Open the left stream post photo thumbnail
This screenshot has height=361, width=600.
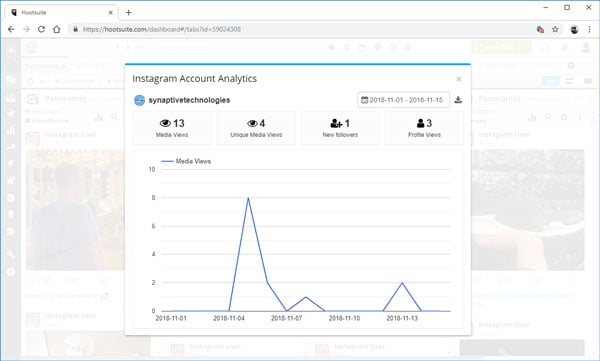(x=75, y=210)
